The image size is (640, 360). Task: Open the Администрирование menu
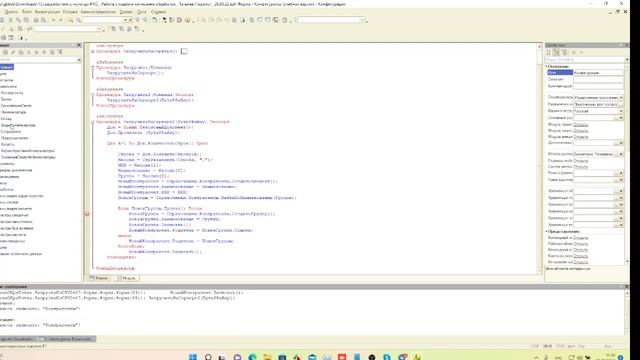tap(98, 12)
